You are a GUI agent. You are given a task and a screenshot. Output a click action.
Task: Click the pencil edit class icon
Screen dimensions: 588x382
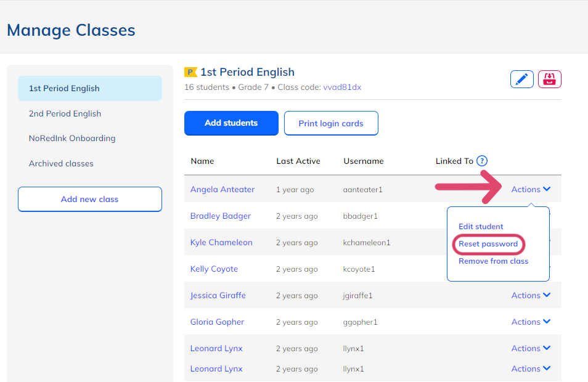tap(521, 79)
